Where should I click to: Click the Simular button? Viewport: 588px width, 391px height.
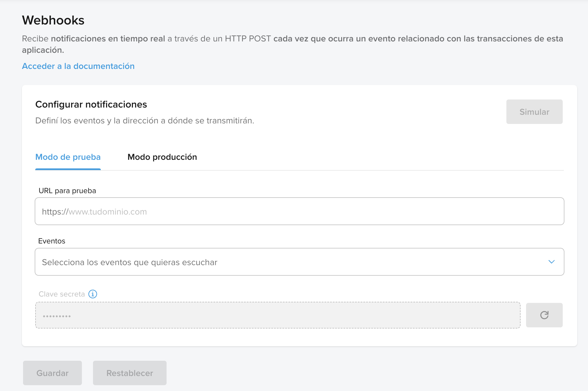(x=534, y=112)
